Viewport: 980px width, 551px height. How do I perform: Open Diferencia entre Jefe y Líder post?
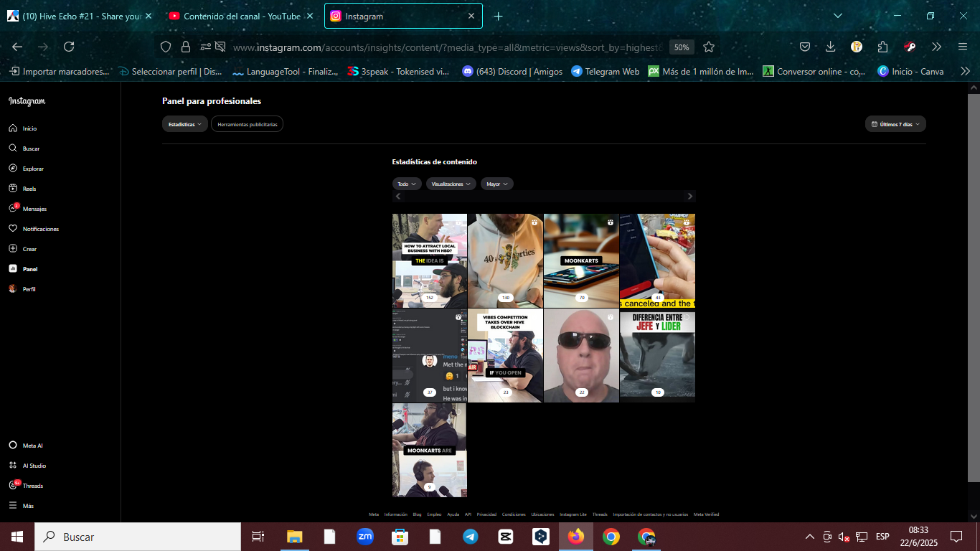pos(657,355)
